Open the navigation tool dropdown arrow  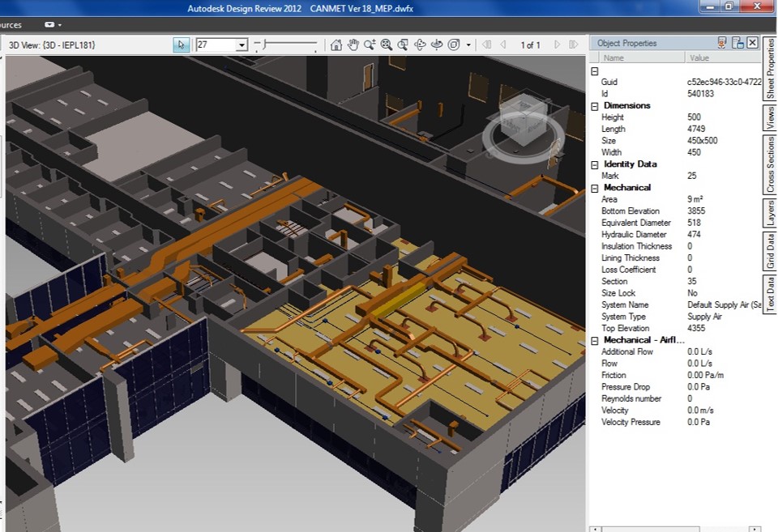click(x=468, y=45)
